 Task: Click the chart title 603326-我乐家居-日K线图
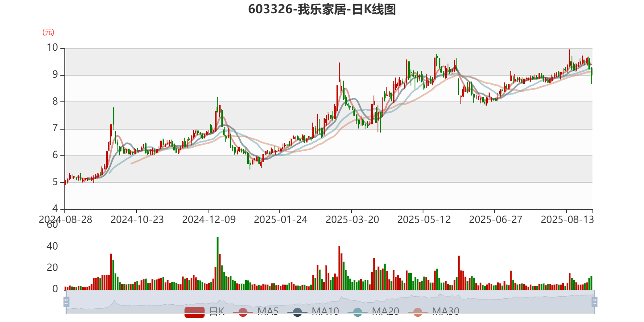pyautogui.click(x=322, y=9)
